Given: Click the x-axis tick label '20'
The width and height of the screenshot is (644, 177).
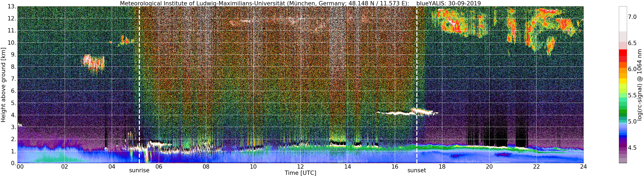Looking at the screenshot, I should pyautogui.click(x=489, y=167).
